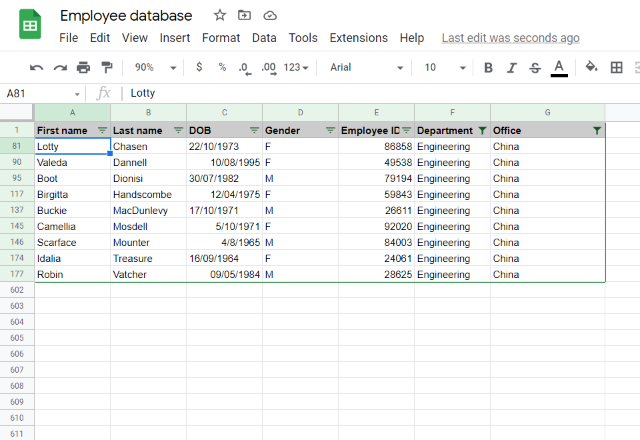
Task: Activate the paint format tool
Action: (107, 67)
